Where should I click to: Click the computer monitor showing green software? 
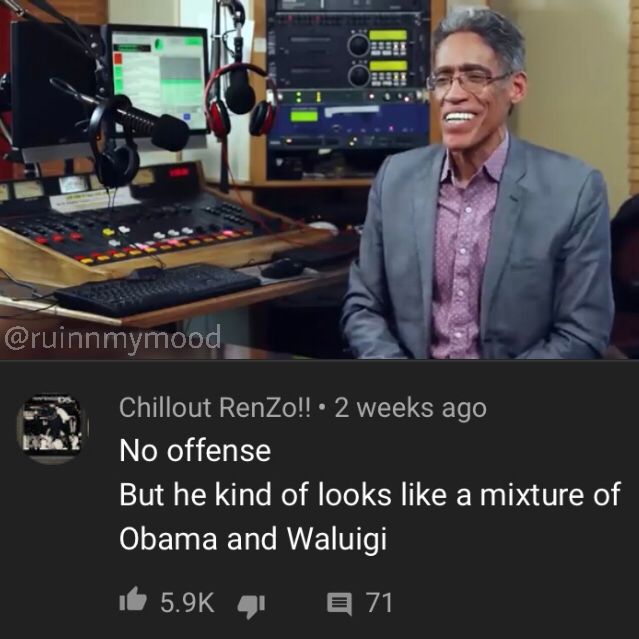[x=158, y=78]
